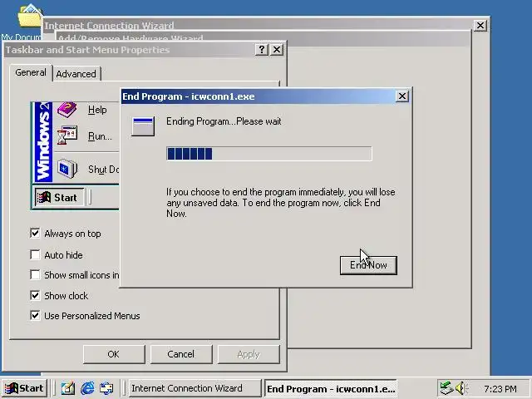Click End Now in End Program dialog
This screenshot has width=532, height=399.
[368, 265]
